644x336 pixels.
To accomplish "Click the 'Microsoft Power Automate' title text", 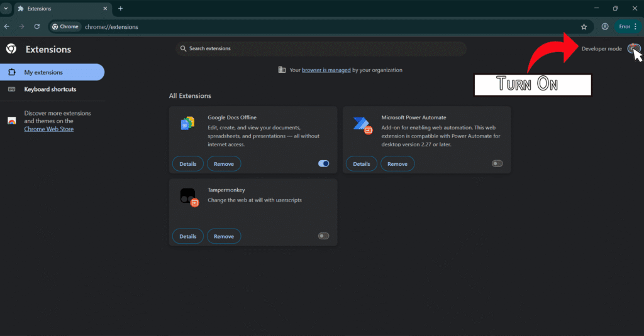I will coord(414,117).
